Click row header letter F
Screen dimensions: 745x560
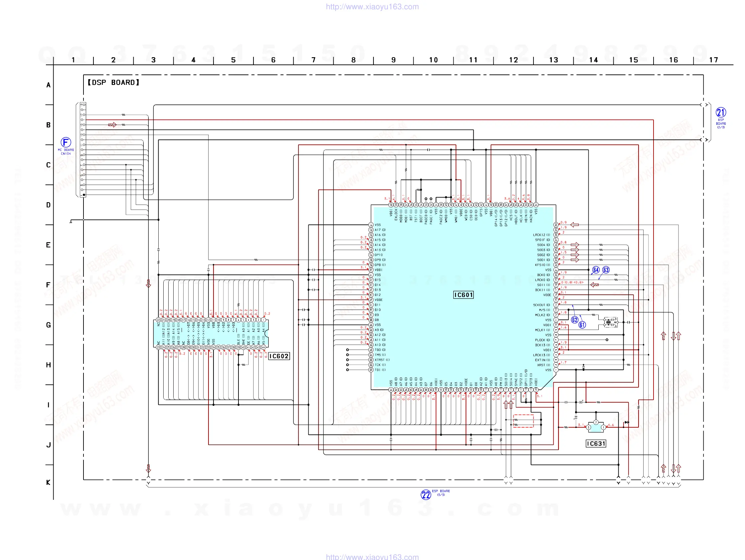(48, 285)
